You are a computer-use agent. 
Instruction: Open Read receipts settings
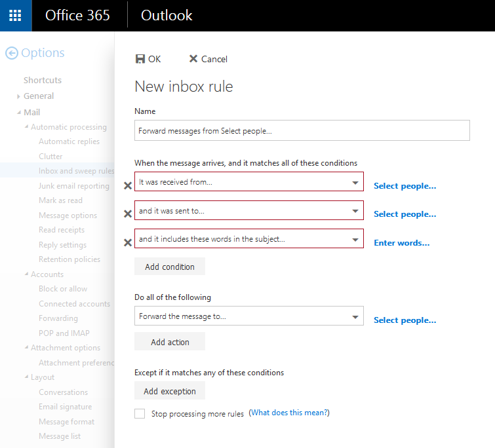(x=62, y=230)
